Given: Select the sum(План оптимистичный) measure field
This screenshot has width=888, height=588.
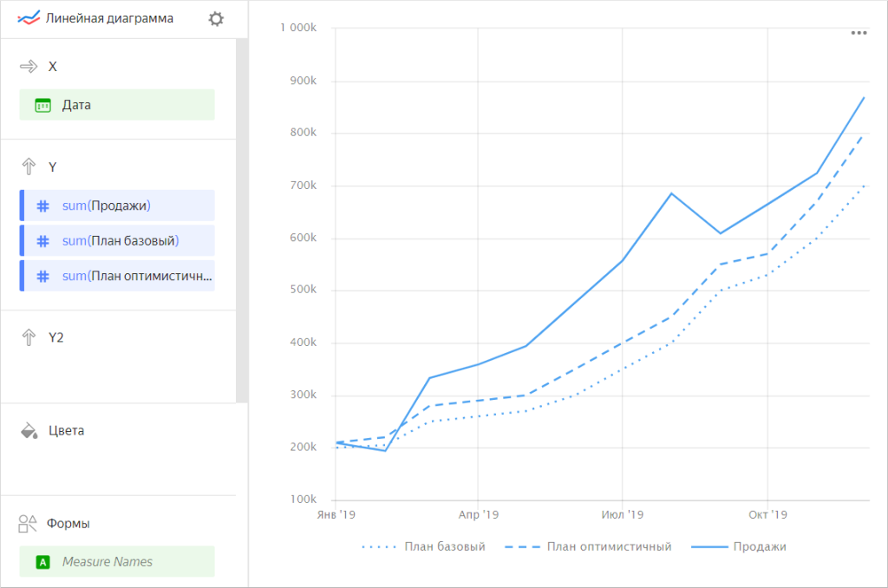Looking at the screenshot, I should (117, 276).
